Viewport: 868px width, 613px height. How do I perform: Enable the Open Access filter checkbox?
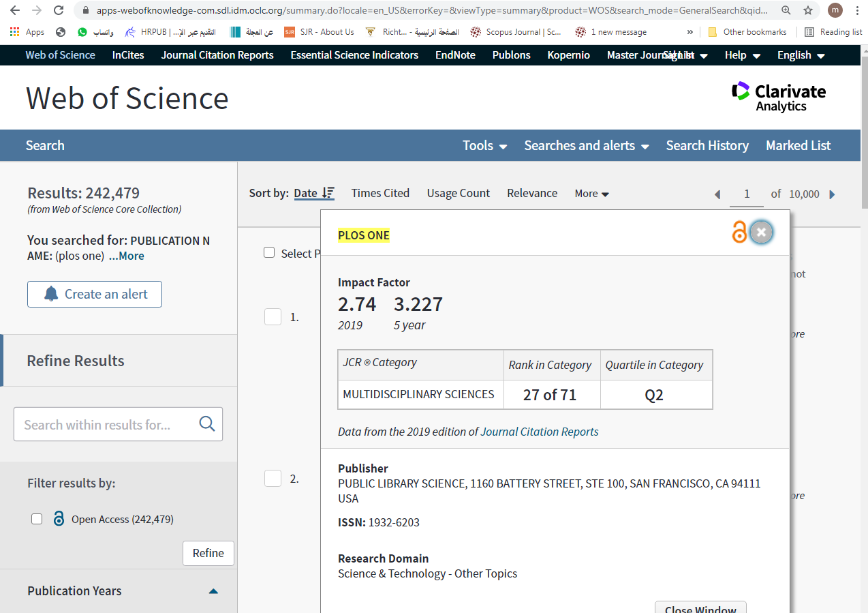37,519
